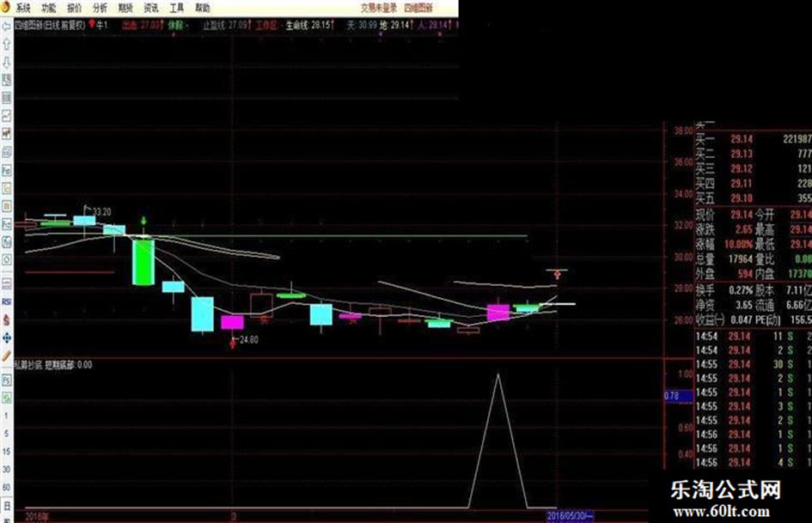Click the 买一 bid price 29.14
The width and height of the screenshot is (812, 523).
(742, 139)
